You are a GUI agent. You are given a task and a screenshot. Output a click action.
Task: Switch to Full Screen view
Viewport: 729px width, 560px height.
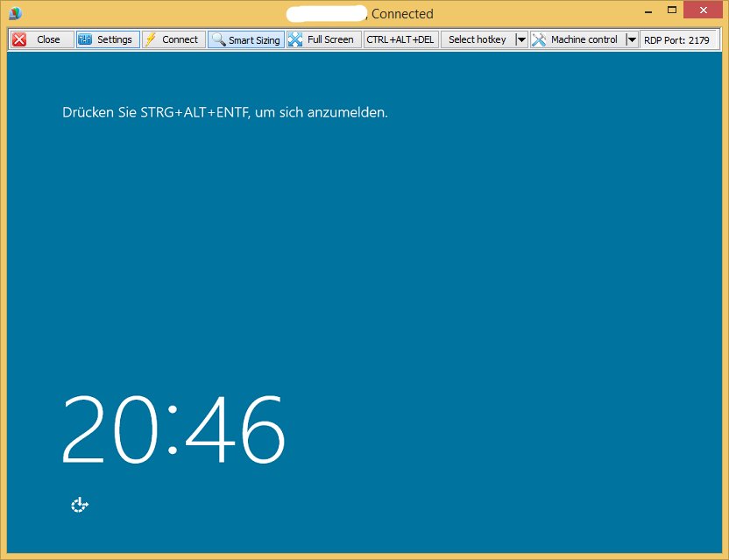click(x=322, y=39)
